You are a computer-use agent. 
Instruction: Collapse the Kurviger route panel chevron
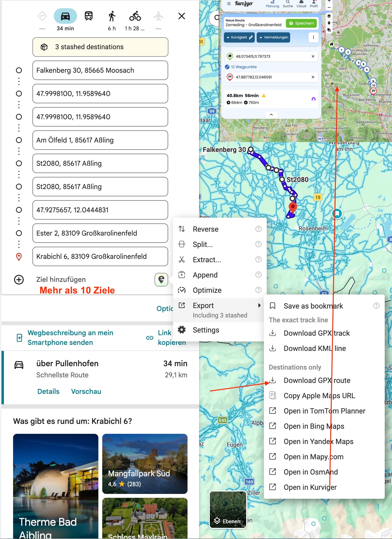tap(271, 115)
